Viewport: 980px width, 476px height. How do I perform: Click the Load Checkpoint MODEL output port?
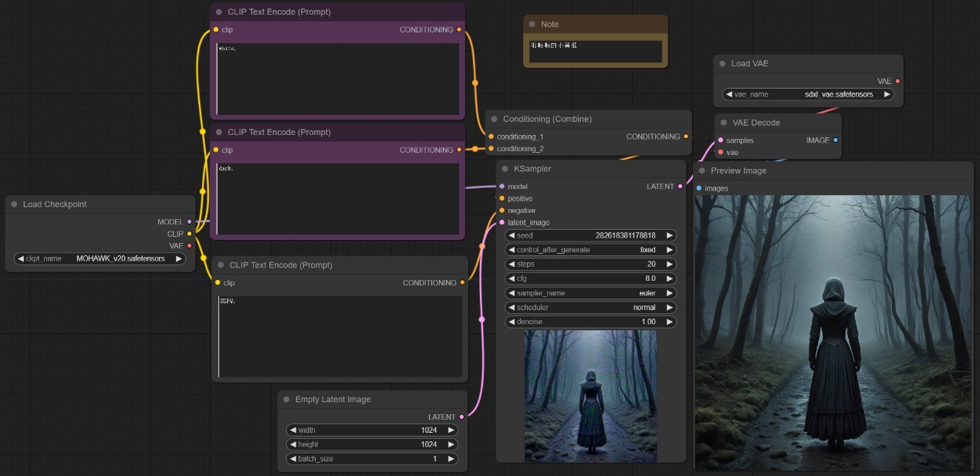[x=189, y=222]
